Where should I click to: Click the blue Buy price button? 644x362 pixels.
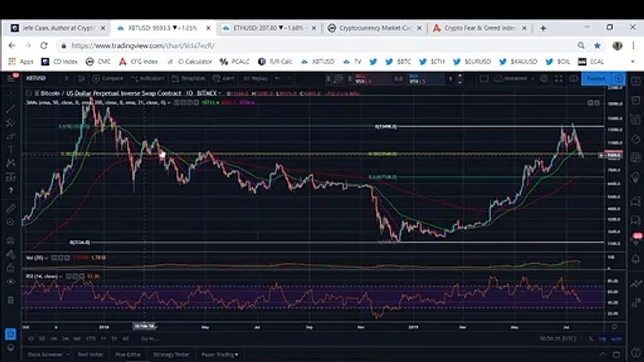[x=427, y=79]
